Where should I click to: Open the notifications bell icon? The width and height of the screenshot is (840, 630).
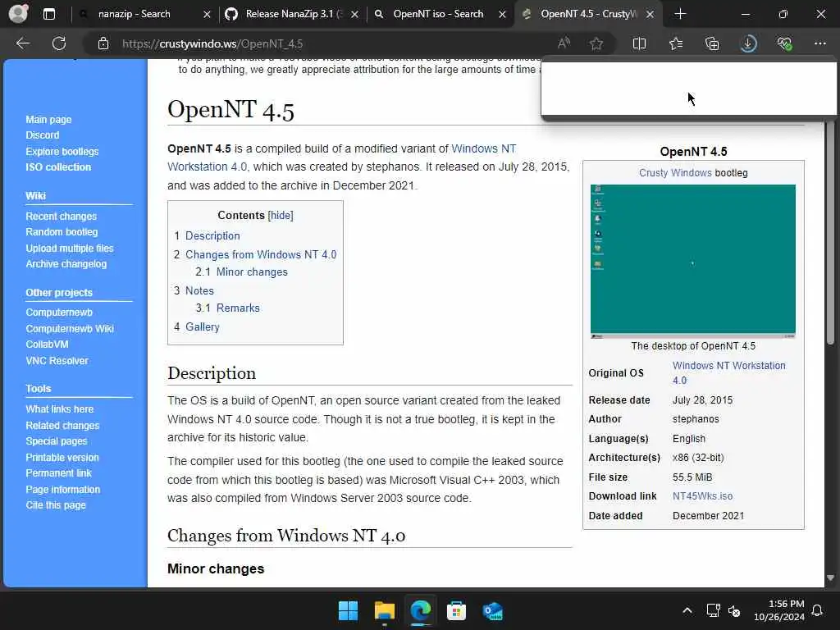click(x=817, y=610)
